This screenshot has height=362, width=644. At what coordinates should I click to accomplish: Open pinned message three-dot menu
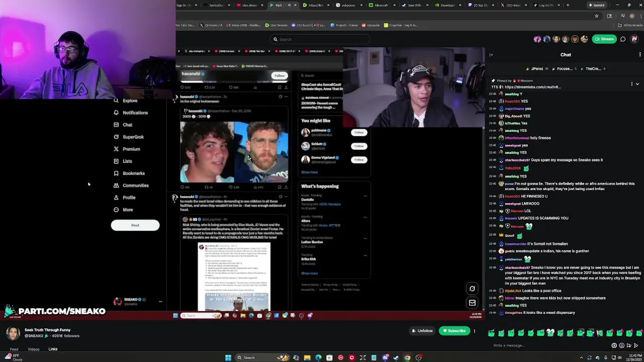pos(632,84)
